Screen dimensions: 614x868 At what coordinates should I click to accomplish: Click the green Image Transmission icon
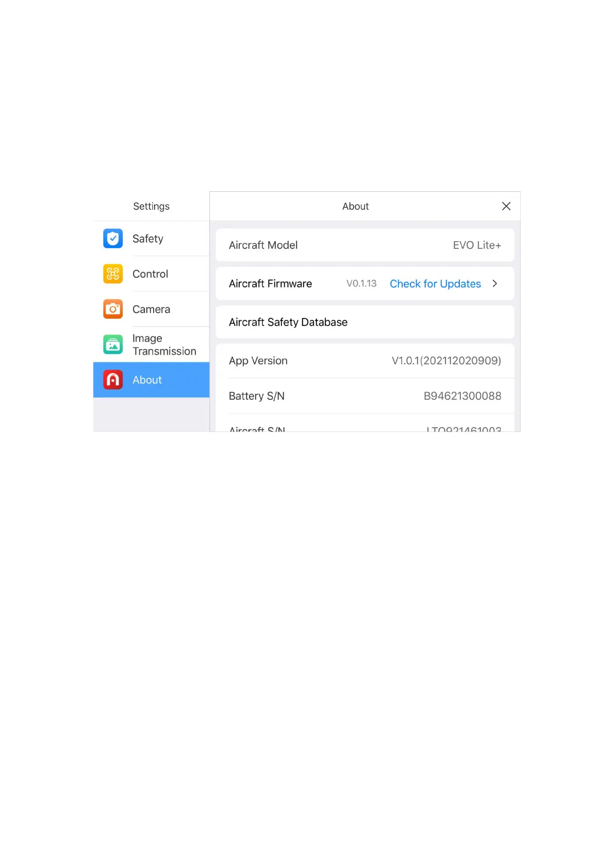[x=113, y=344]
